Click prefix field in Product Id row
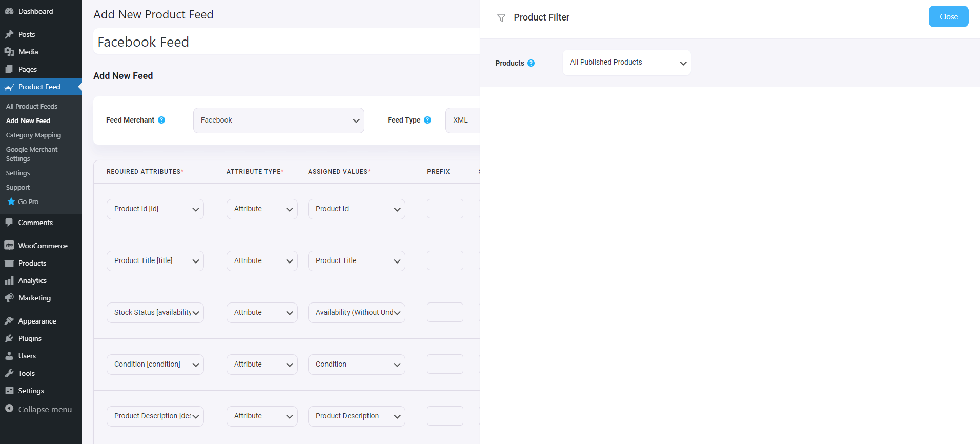Screen dimensions: 980x444 click(445, 209)
